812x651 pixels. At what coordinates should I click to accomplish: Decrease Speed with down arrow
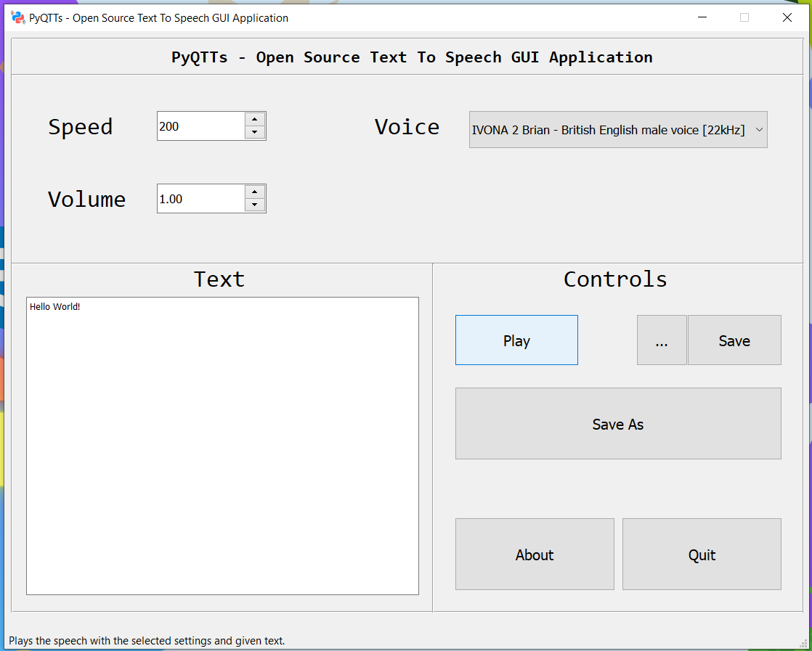click(255, 133)
